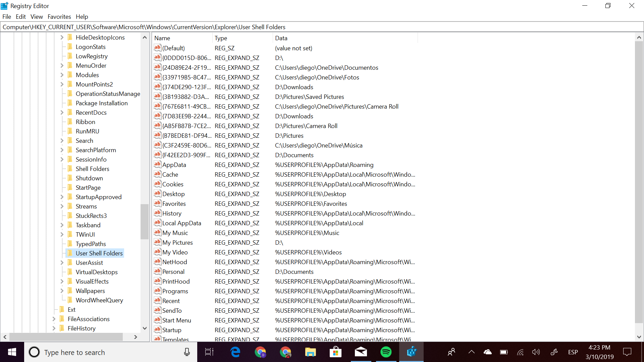Screen dimensions: 644x362
Task: Expand the Taskband tree node
Action: point(62,225)
